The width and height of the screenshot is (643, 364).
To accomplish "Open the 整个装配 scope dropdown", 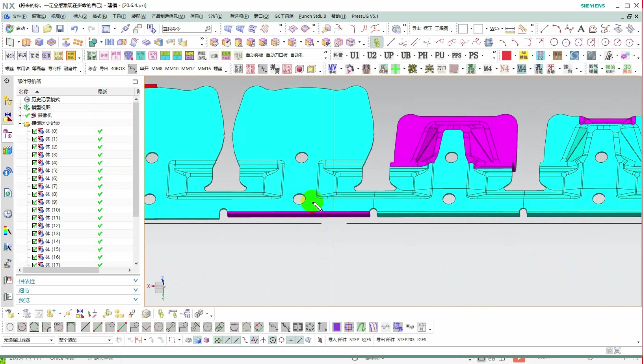I will 85,340.
